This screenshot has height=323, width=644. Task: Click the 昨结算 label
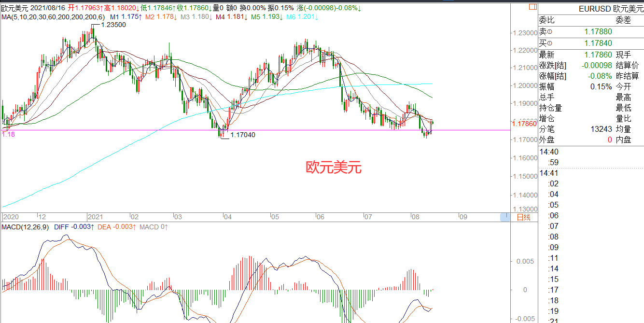click(x=627, y=76)
